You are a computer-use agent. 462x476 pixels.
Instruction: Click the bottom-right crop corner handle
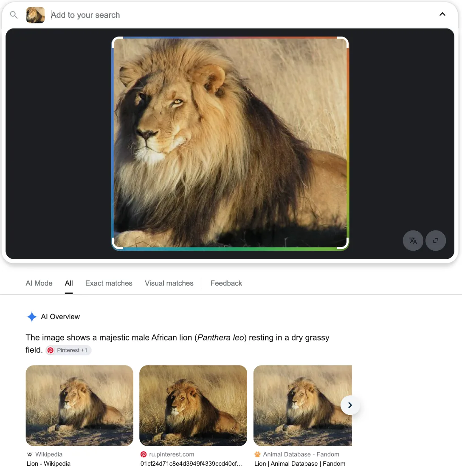(344, 244)
